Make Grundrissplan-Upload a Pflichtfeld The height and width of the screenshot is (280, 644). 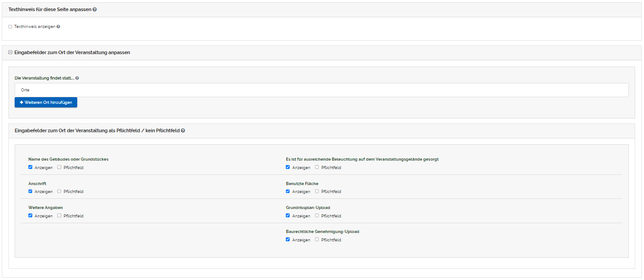[317, 216]
